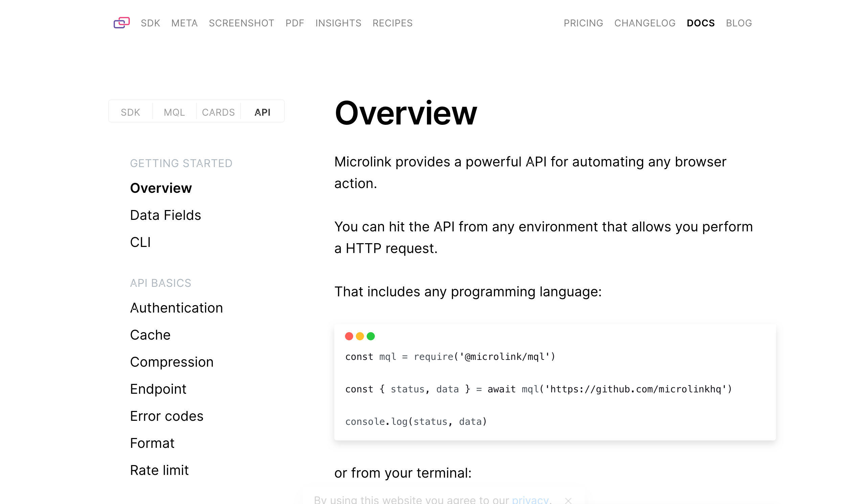Switch to the CARDS docs tab
The width and height of the screenshot is (866, 504).
[219, 112]
